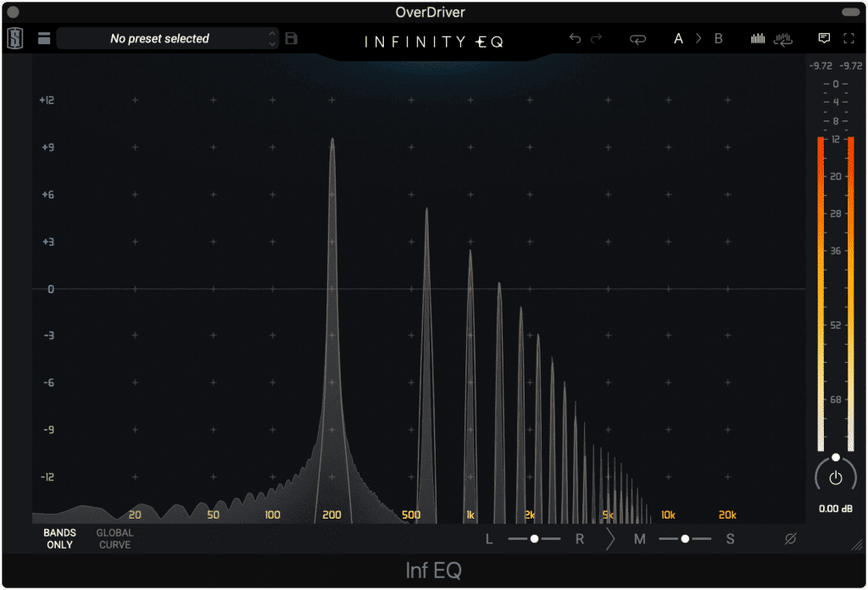Click the 200 frequency label
Viewport: 868px width, 590px height.
pyautogui.click(x=331, y=515)
